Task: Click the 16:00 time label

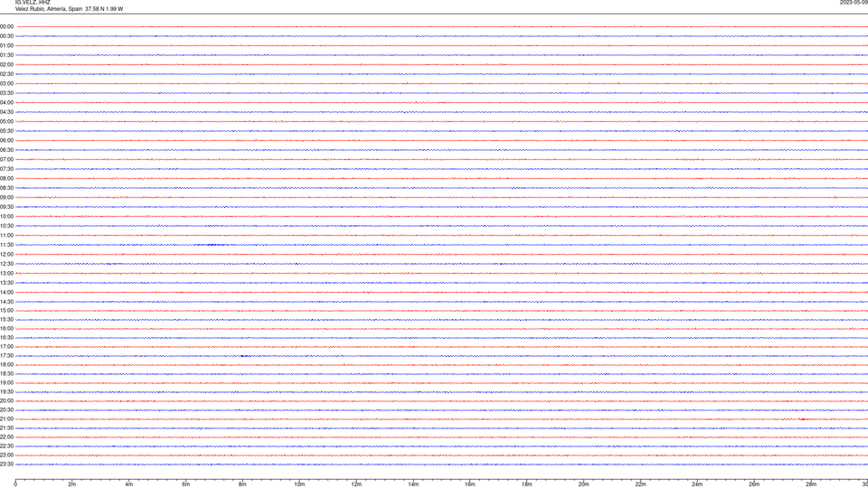Action: [x=6, y=329]
